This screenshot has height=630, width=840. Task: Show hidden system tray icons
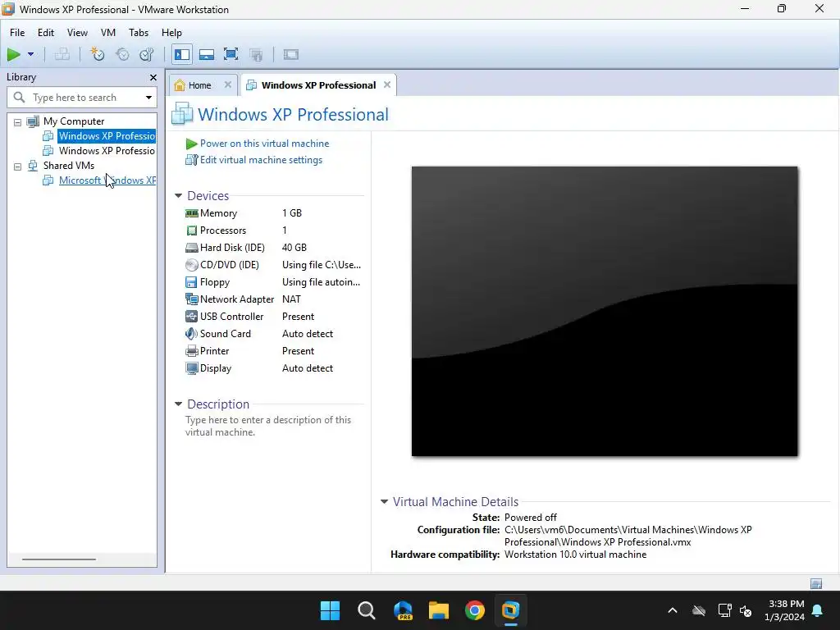[673, 610]
